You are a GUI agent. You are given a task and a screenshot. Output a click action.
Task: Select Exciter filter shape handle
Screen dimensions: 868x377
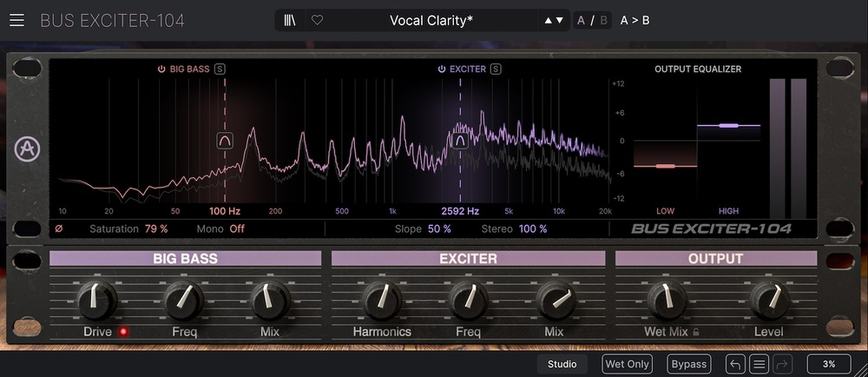[x=460, y=141]
